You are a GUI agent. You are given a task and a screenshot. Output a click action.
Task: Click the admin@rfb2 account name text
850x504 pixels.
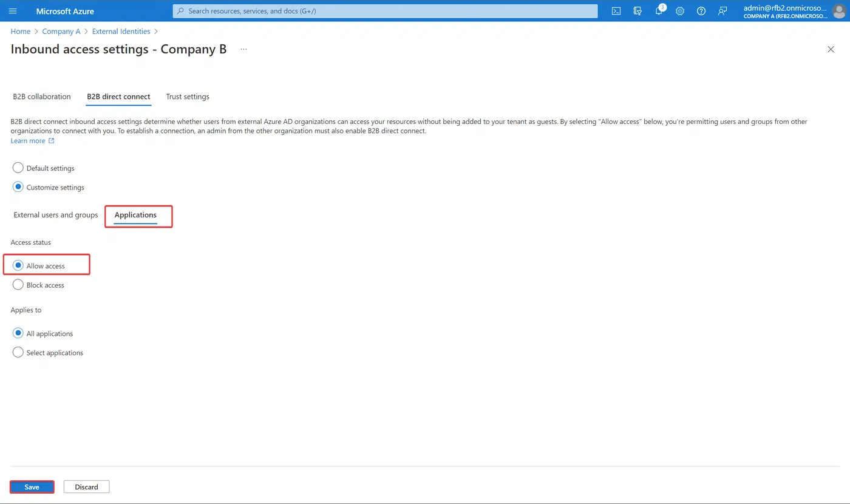pos(785,8)
